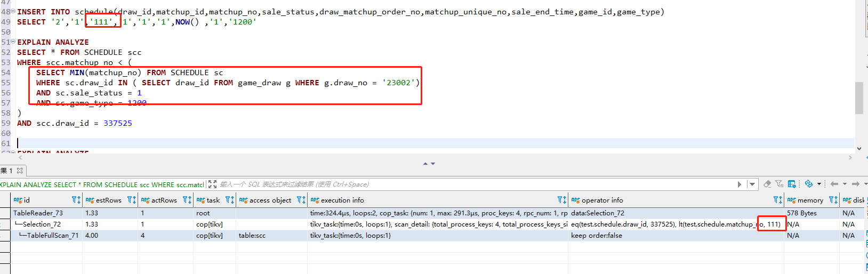The width and height of the screenshot is (868, 274).
Task: Click the filter/sort icon on id column
Action: pyautogui.click(x=76, y=200)
